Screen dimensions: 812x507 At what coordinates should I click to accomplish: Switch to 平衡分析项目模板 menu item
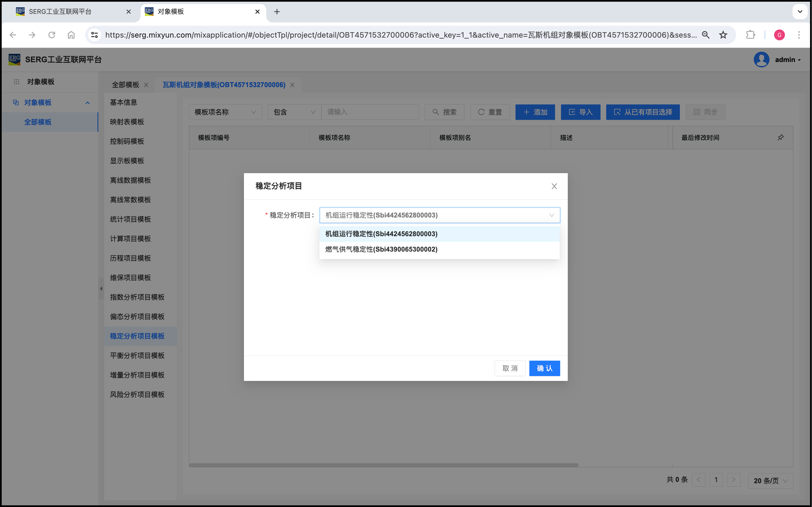(x=137, y=355)
